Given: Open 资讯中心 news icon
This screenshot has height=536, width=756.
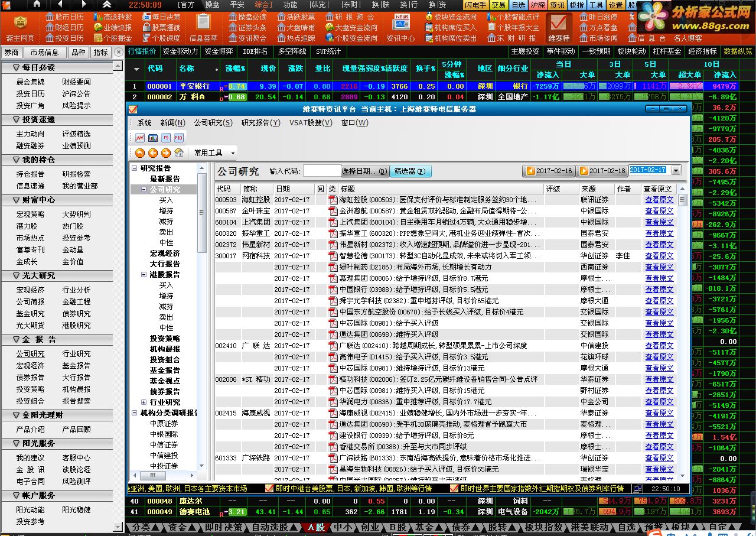Looking at the screenshot, I should [x=401, y=22].
